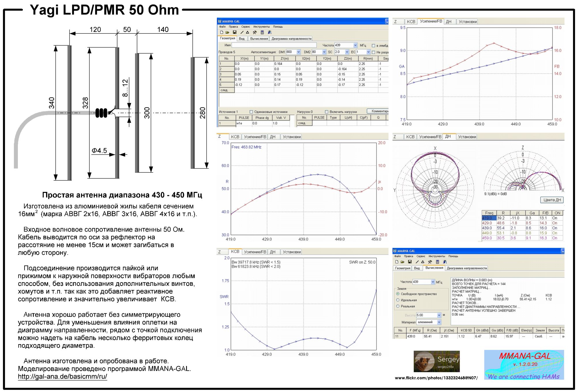The width and height of the screenshot is (577, 392).
Task: Tick the 'Одинаковые источники' checkbox
Action: click(251, 112)
